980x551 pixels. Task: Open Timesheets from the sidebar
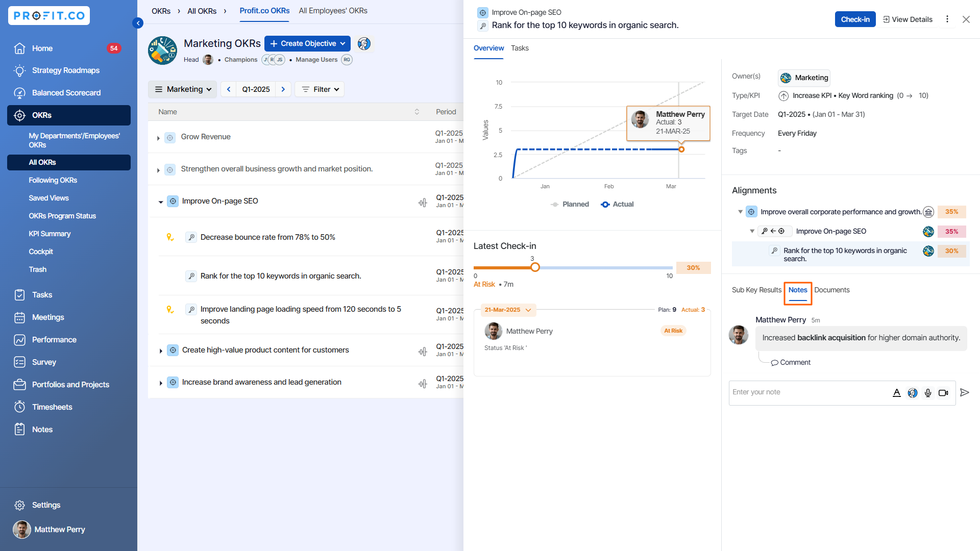point(52,407)
